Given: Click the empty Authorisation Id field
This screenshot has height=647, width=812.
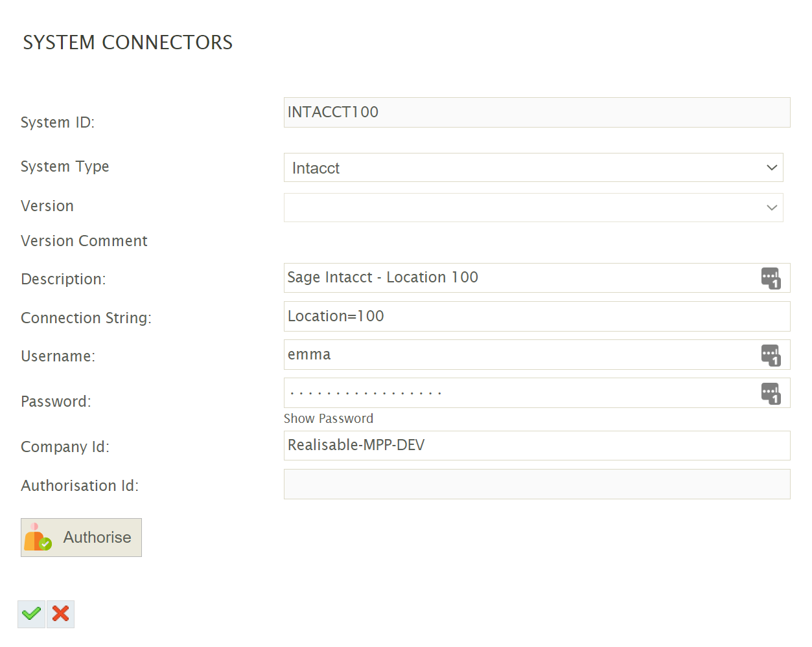Looking at the screenshot, I should coord(536,484).
